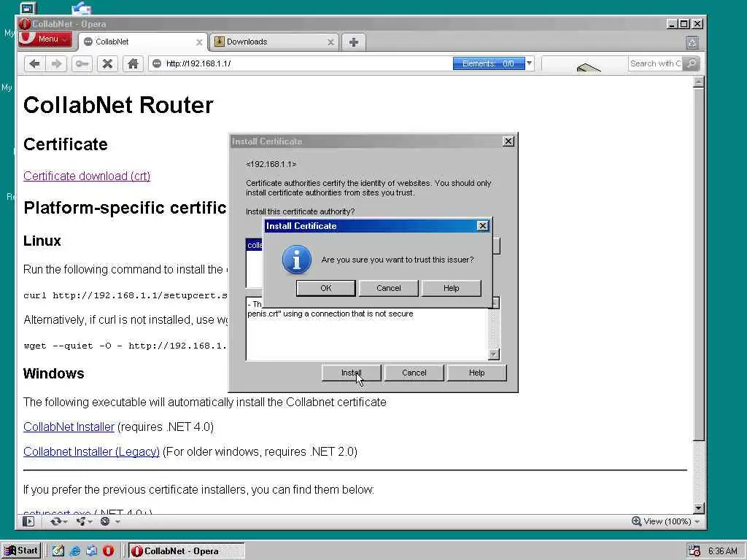This screenshot has height=560, width=747.
Task: Launch Opera from quick launch
Action: pos(109,551)
